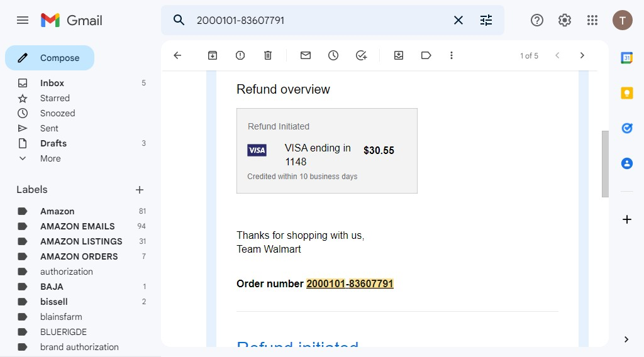
Task: Click the email vertical scrollbar thumb
Action: 605,164
